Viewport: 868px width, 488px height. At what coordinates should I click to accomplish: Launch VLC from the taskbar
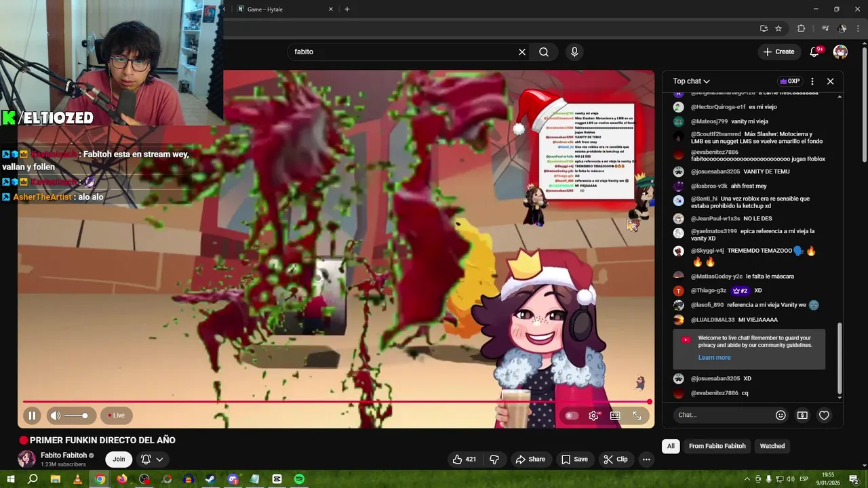77,479
